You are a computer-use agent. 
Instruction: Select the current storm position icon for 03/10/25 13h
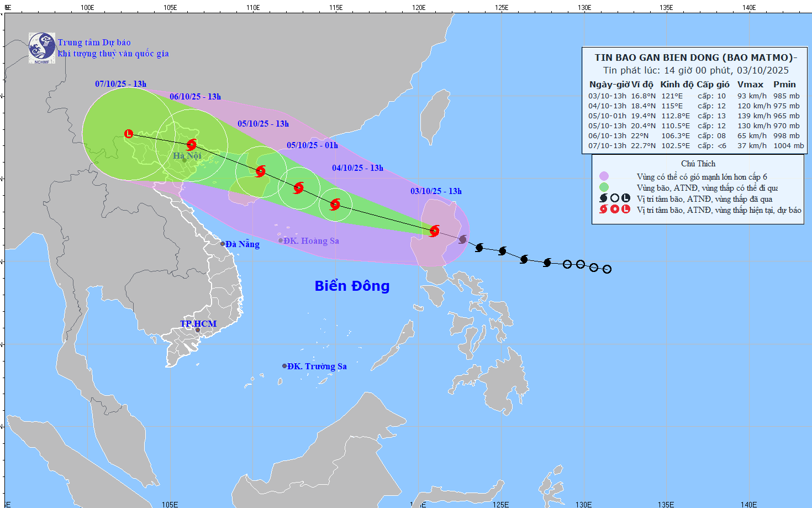(435, 231)
